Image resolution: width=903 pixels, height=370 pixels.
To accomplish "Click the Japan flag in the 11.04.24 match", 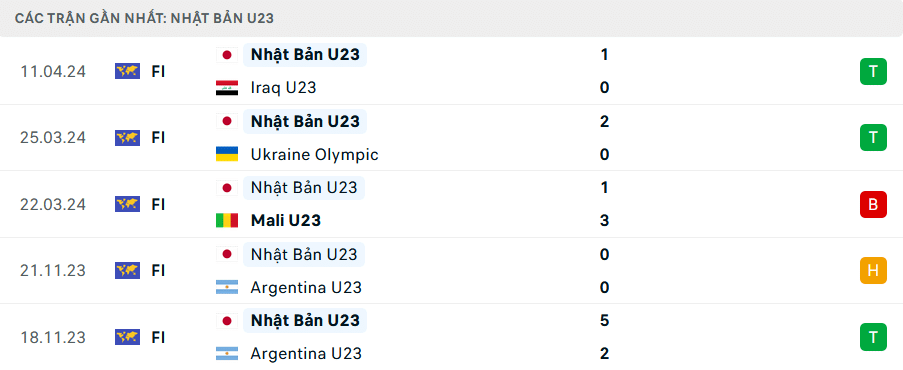I will click(227, 55).
